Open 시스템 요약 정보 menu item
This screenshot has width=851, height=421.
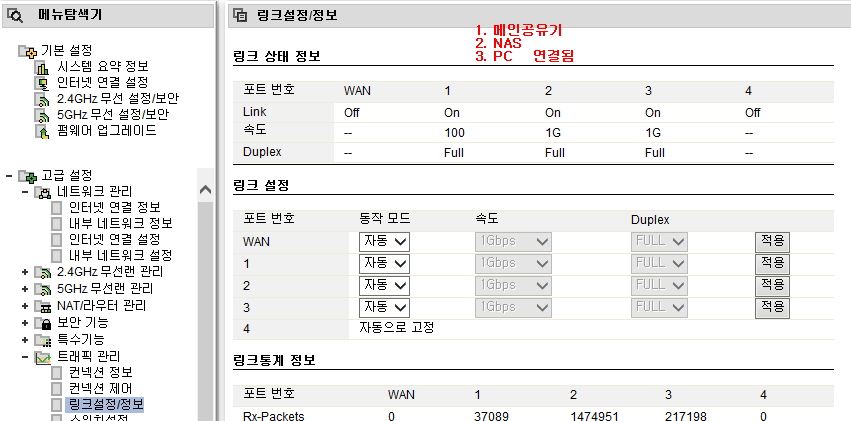point(103,67)
